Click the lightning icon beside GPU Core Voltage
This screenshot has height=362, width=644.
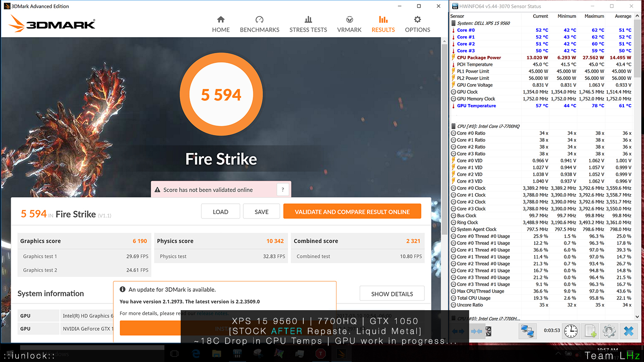[x=453, y=85]
